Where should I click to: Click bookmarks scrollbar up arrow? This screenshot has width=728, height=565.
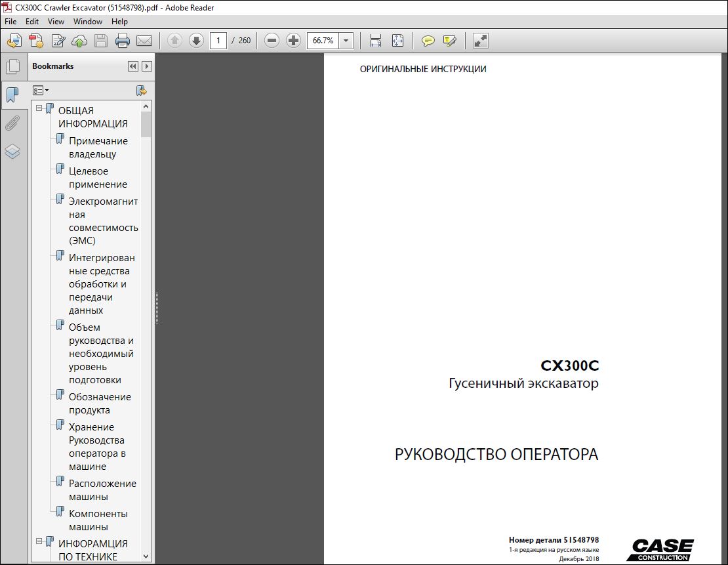pos(146,106)
